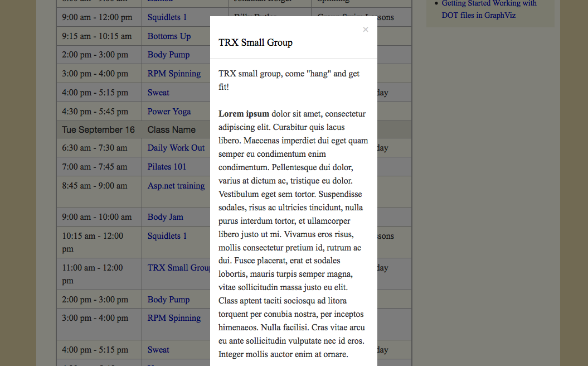Click the Tue September 16 date header
588x366 pixels.
click(98, 129)
